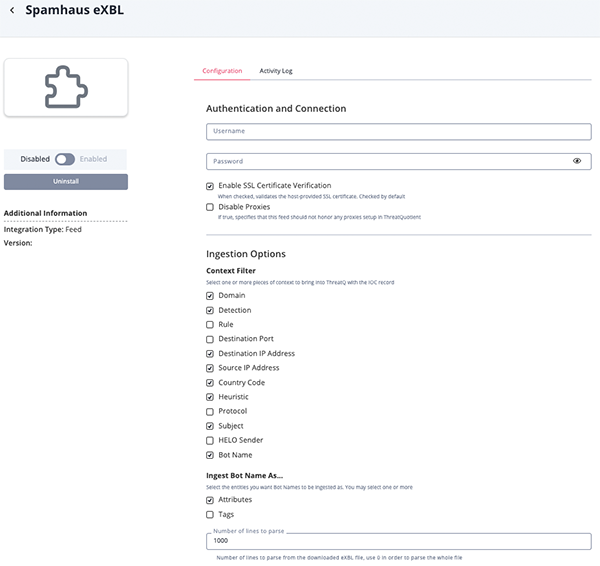This screenshot has height=566, width=600.
Task: Uncheck the Country Code checkbox
Action: pos(210,383)
